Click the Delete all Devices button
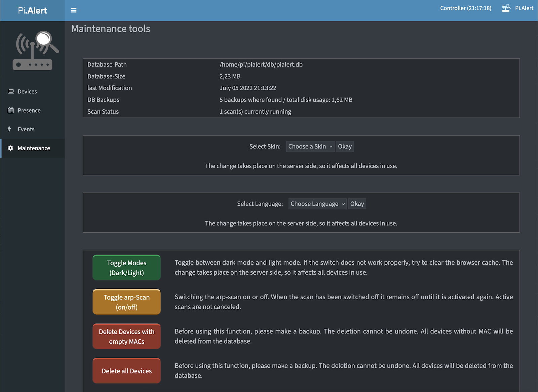The width and height of the screenshot is (538, 392). pyautogui.click(x=126, y=371)
